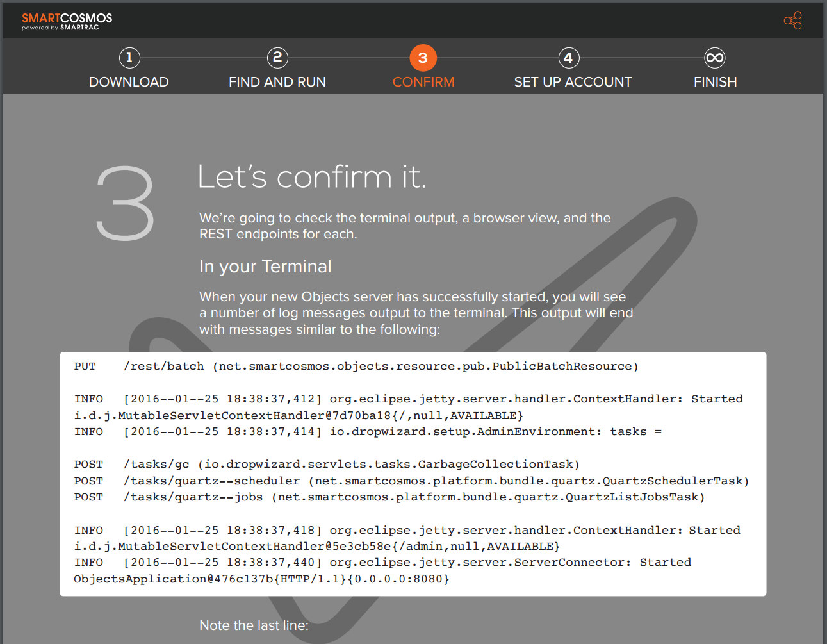Go to the DOWNLOAD step
Screen dimensions: 827x644
click(x=129, y=82)
